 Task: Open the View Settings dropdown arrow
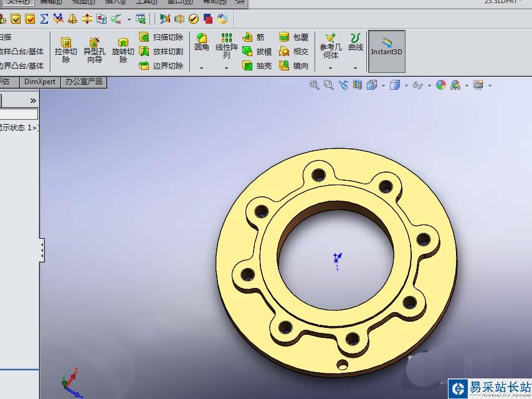coord(490,85)
